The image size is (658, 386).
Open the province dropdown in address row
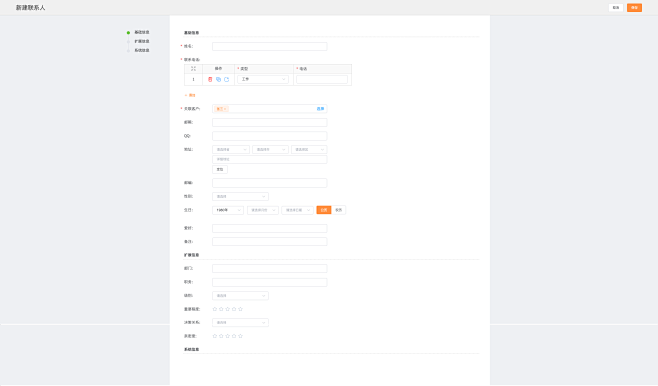click(x=231, y=149)
